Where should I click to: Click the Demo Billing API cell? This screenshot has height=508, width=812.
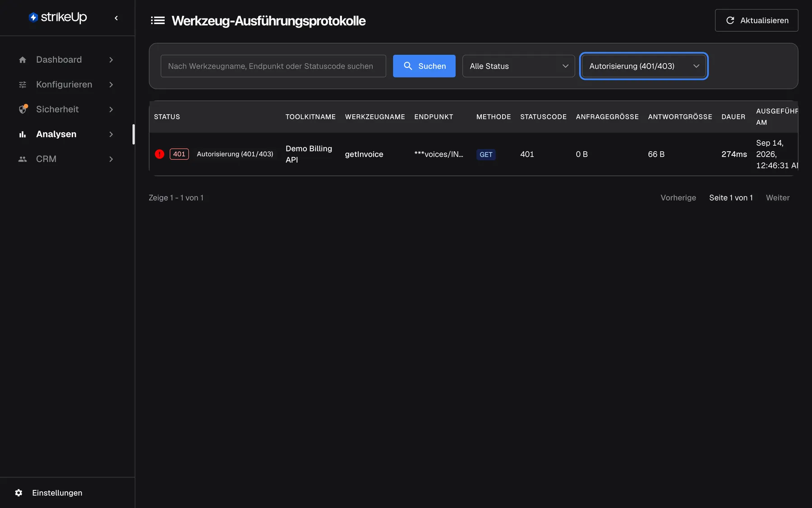tap(309, 154)
